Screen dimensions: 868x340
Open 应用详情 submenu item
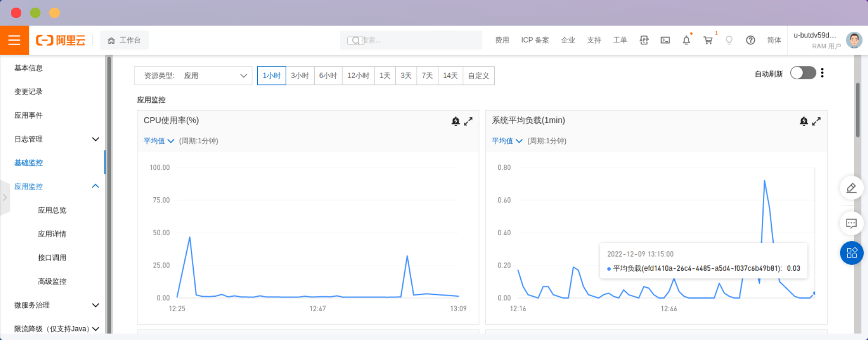(x=52, y=234)
